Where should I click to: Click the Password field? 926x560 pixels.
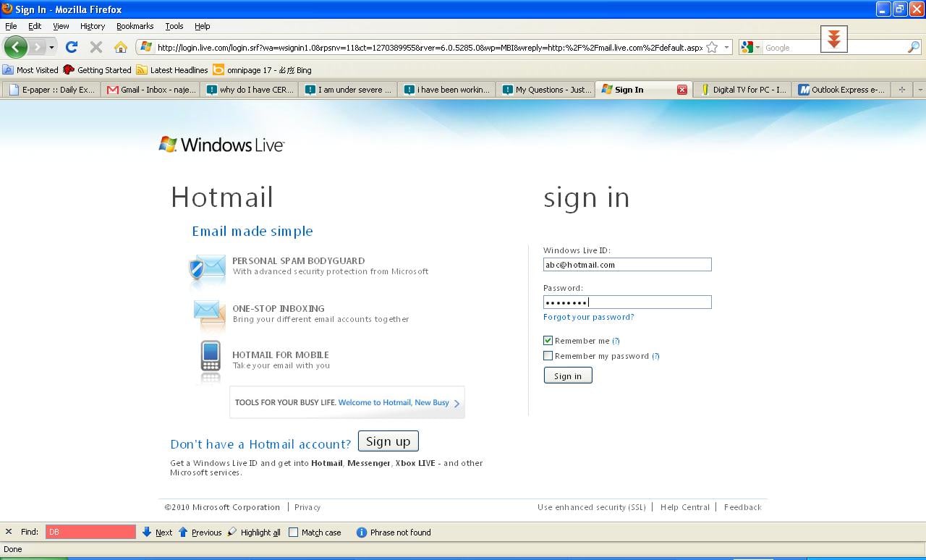[627, 302]
